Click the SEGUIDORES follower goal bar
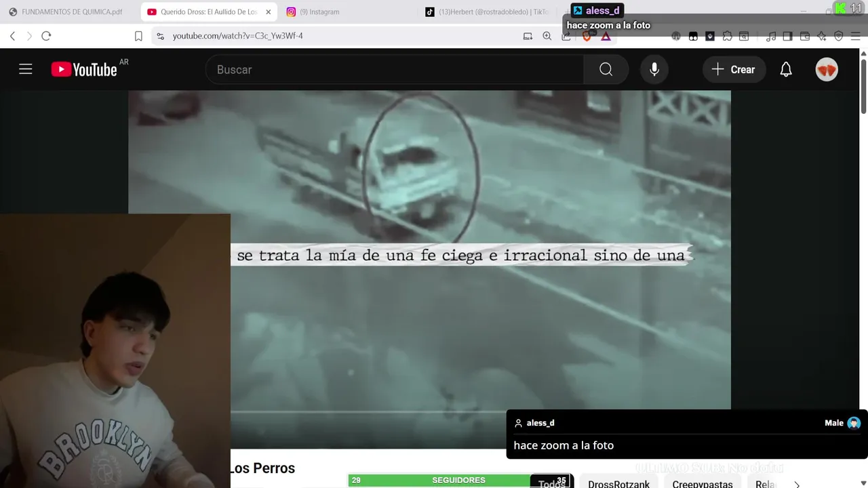The width and height of the screenshot is (868, 488). click(460, 480)
